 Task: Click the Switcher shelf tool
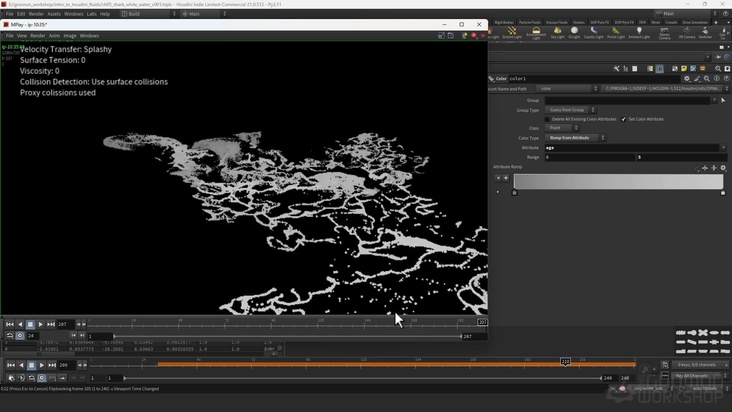pyautogui.click(x=705, y=32)
